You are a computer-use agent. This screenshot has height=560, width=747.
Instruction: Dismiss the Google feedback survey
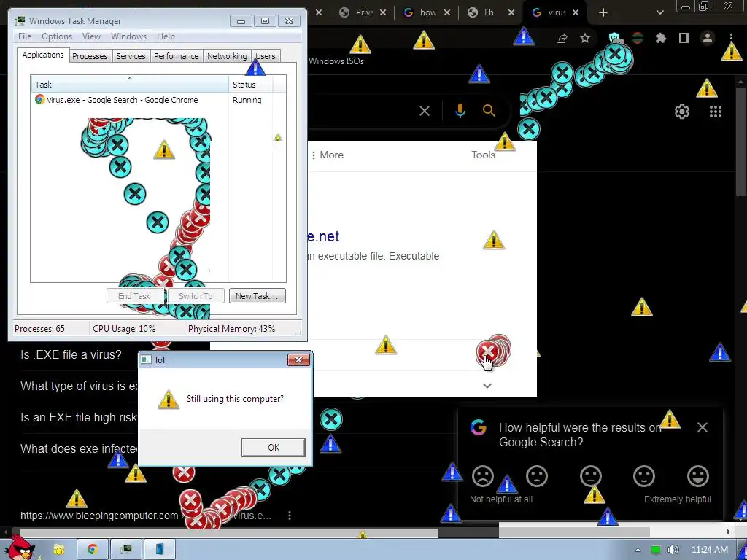click(x=703, y=427)
